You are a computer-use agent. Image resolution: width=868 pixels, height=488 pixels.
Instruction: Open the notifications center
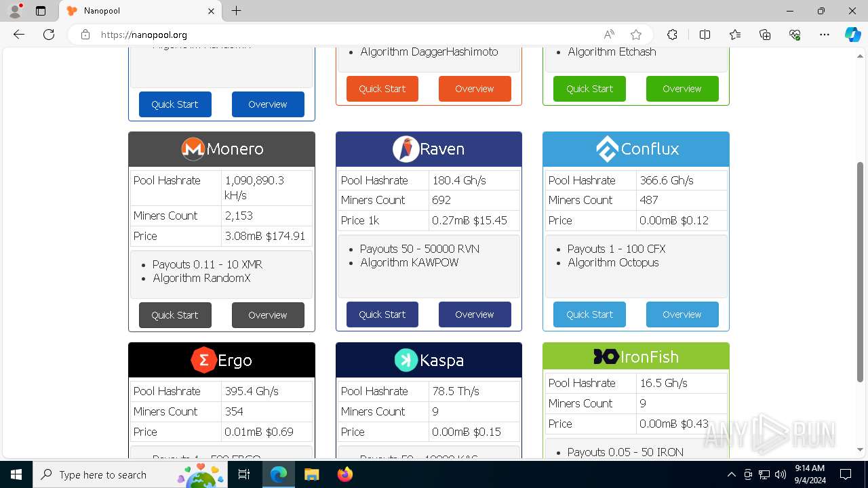point(846,474)
